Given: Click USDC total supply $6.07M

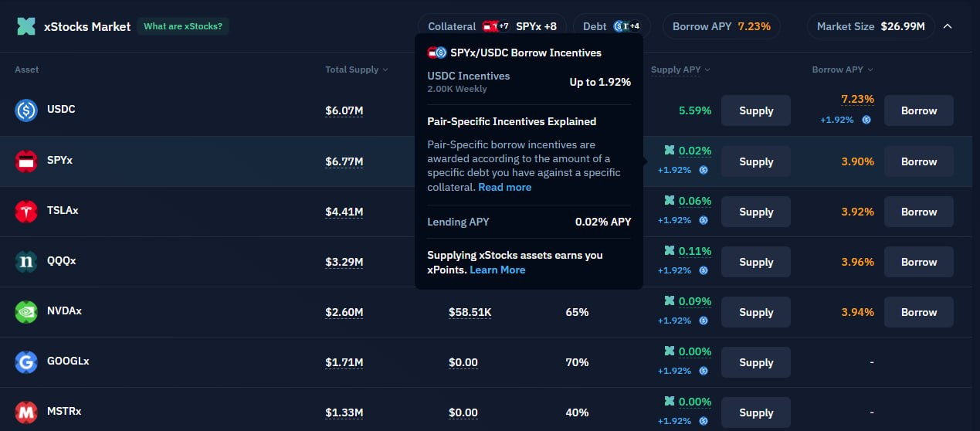Looking at the screenshot, I should click(344, 110).
